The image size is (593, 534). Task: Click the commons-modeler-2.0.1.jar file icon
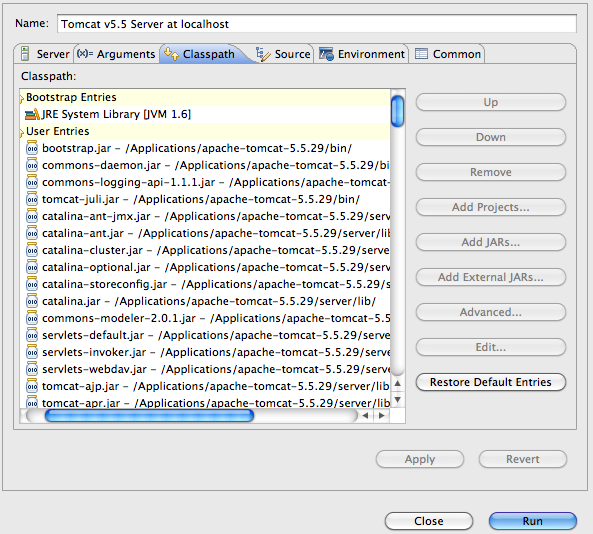pos(32,318)
